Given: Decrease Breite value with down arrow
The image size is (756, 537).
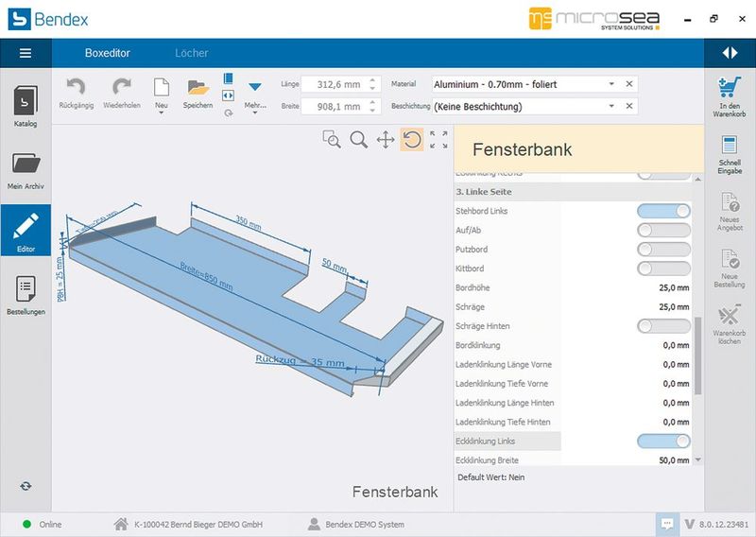Looking at the screenshot, I should [x=372, y=111].
